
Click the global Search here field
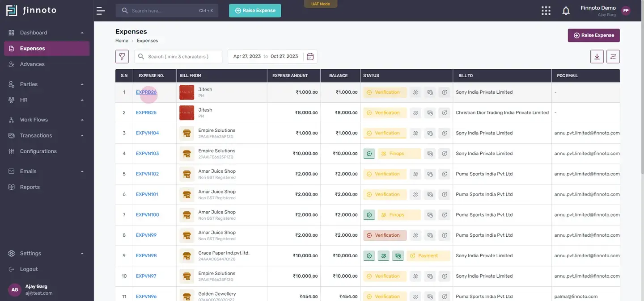[167, 11]
